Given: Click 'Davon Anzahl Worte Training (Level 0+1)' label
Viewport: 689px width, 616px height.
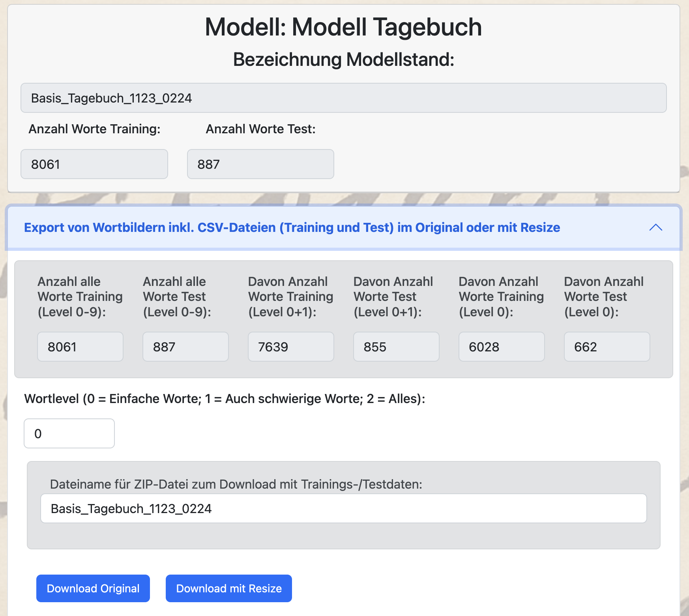Looking at the screenshot, I should pyautogui.click(x=291, y=297).
